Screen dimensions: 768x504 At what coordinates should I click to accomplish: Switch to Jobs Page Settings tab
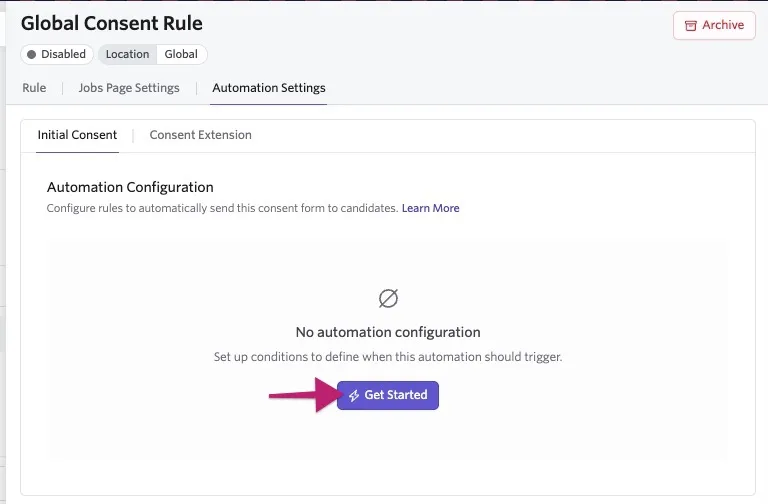pyautogui.click(x=129, y=88)
